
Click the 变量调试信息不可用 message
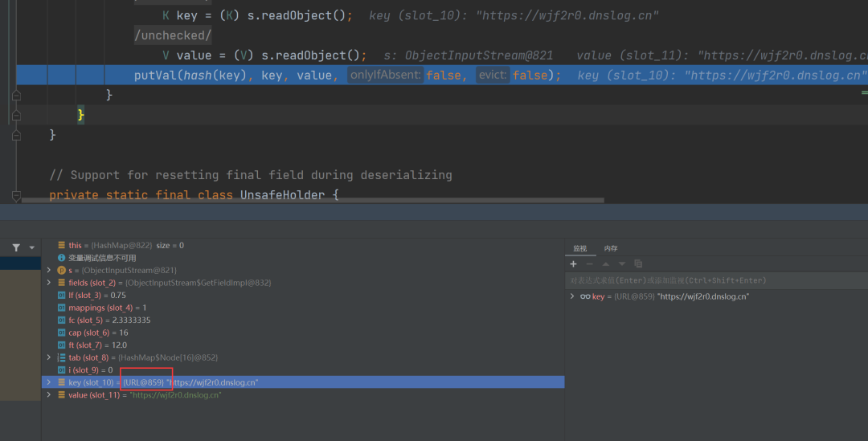(102, 258)
